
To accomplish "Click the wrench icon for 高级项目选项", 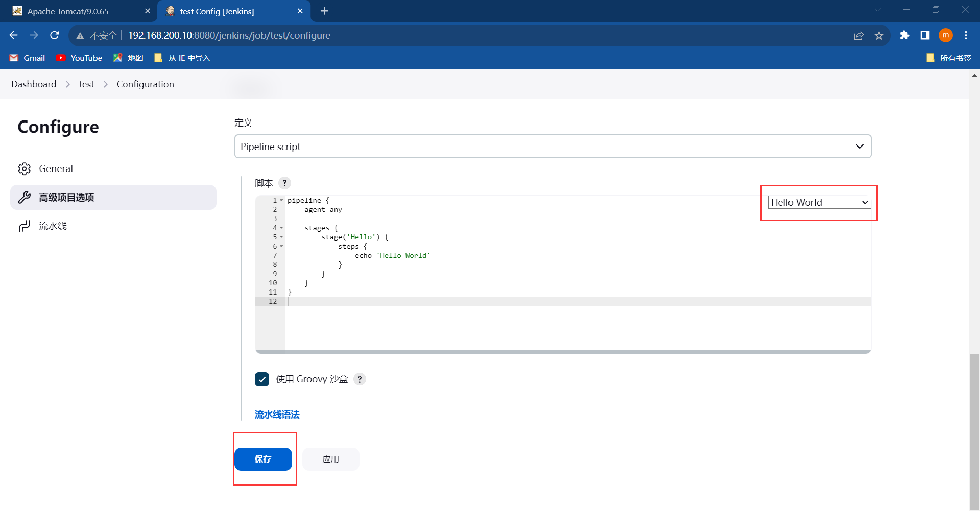I will point(25,198).
